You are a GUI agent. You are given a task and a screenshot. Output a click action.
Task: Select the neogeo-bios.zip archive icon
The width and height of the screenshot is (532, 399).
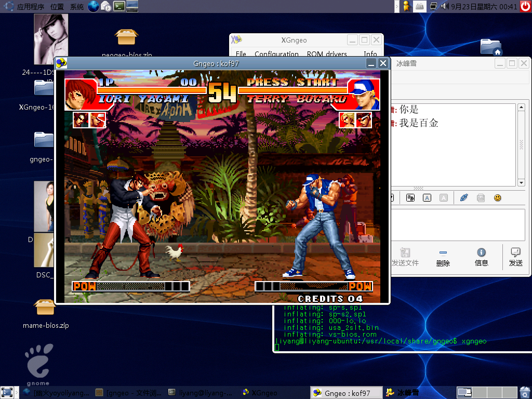click(x=126, y=37)
